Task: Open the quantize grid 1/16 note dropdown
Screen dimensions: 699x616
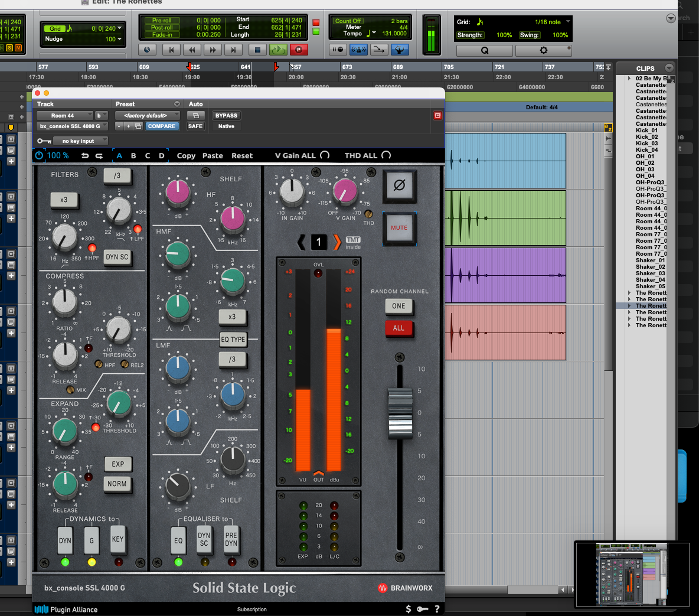Action: coord(569,21)
